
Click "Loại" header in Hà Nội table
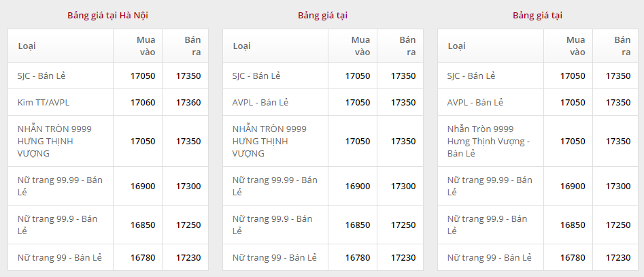pos(27,46)
